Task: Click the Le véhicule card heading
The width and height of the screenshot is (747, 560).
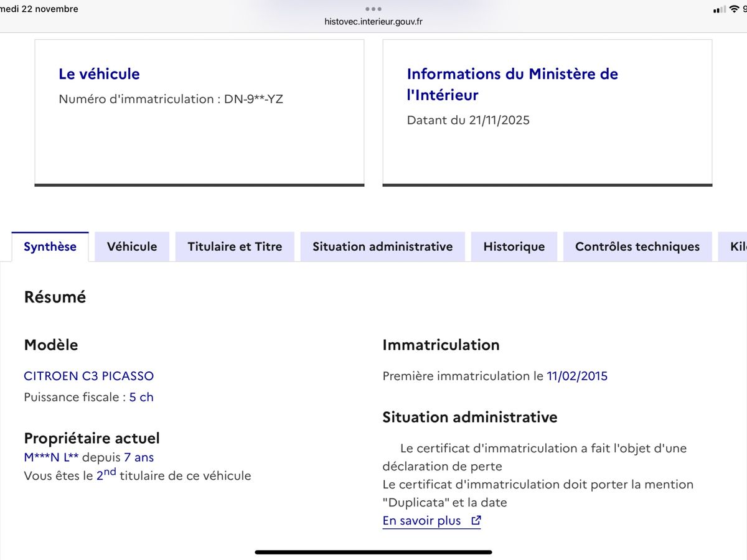Action: coord(99,74)
